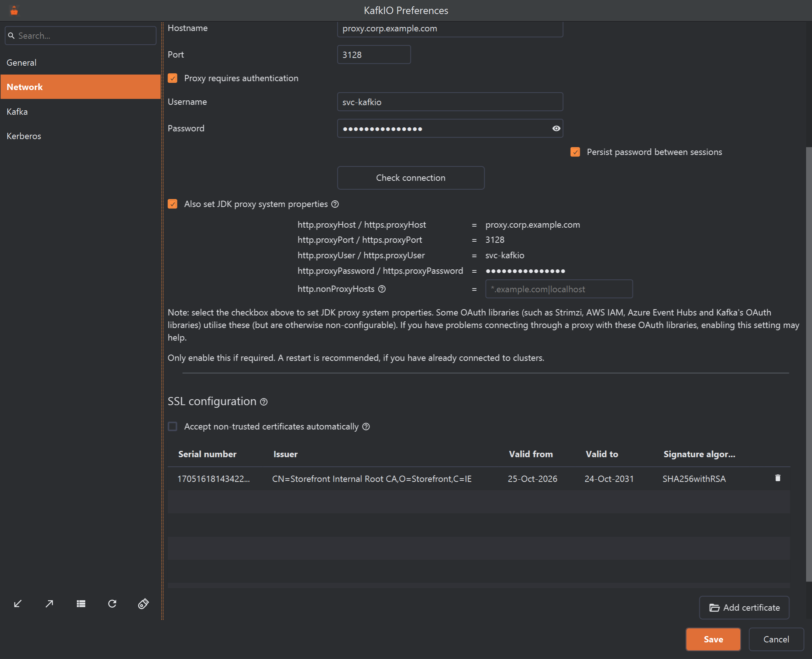Click the export arrow icon at sidebar bottom
The image size is (812, 659).
[x=49, y=604]
